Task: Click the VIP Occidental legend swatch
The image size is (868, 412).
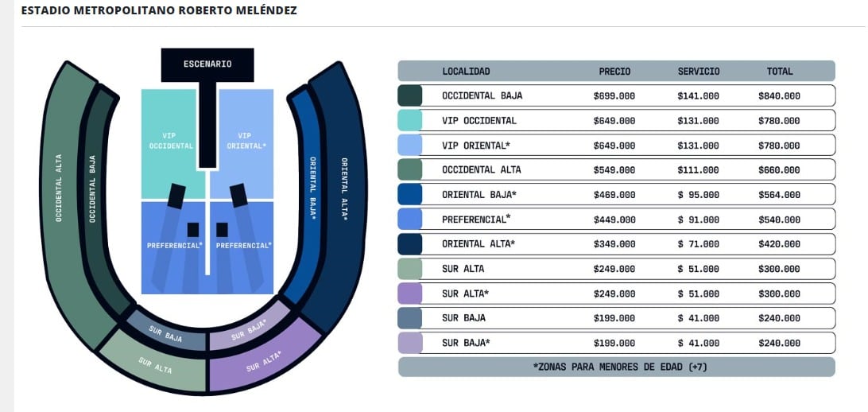Action: [409, 121]
